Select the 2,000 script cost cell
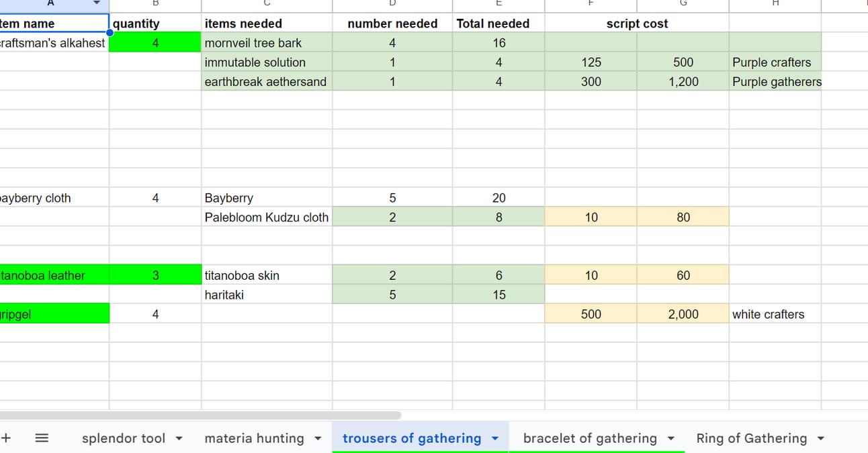This screenshot has height=453, width=868. click(683, 314)
